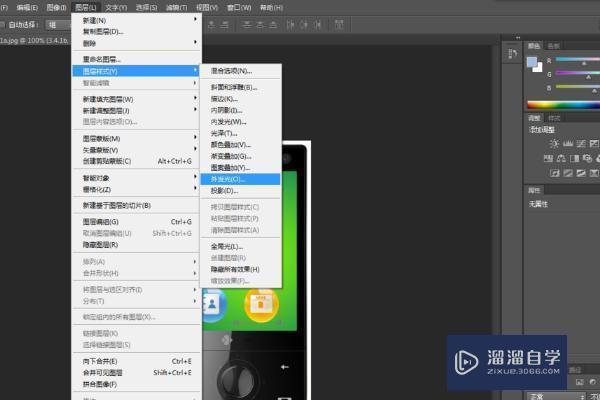600x400 pixels.
Task: Click the distribute horizontal centers icon
Action: coord(304,25)
